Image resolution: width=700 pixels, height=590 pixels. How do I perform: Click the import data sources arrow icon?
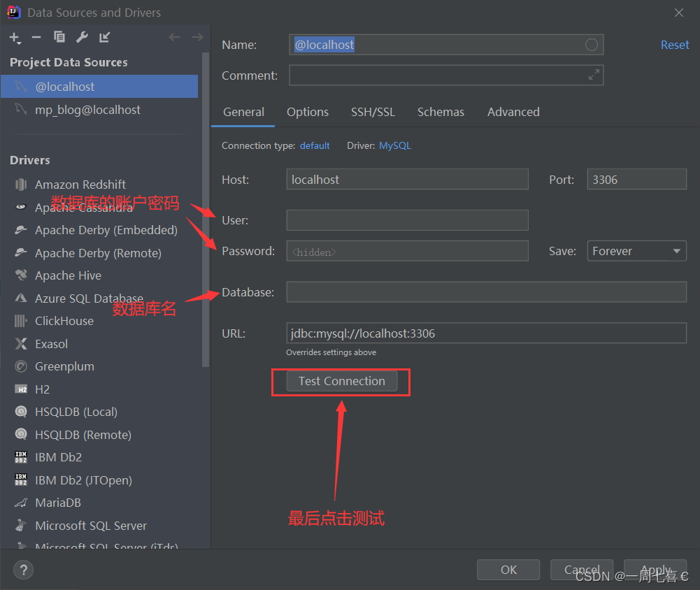103,37
